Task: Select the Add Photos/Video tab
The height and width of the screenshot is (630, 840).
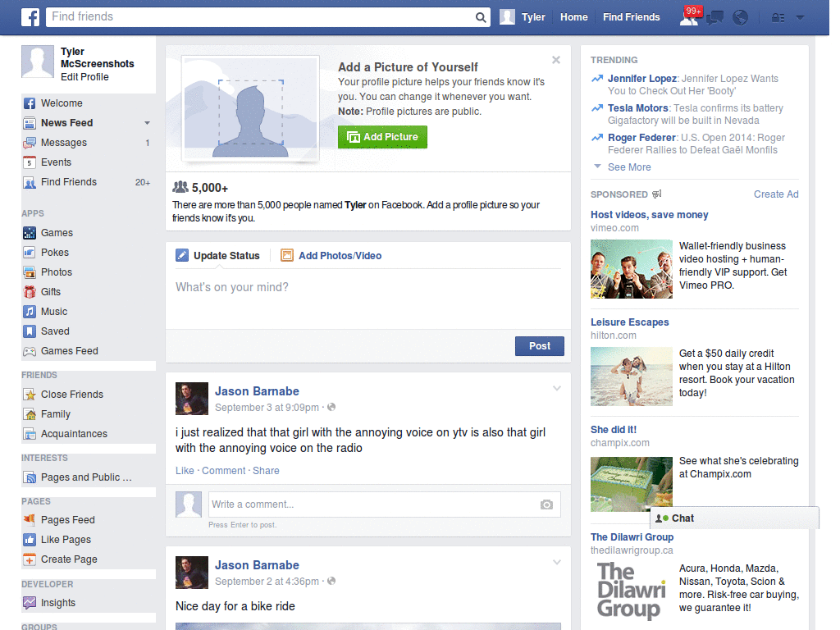Action: (x=331, y=256)
